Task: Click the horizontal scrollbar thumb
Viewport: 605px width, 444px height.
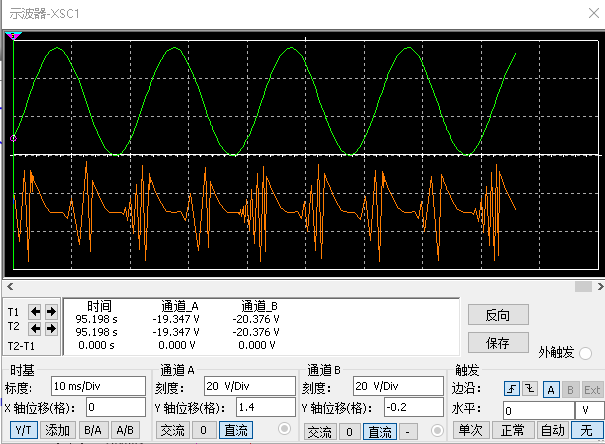Action: click(x=583, y=286)
